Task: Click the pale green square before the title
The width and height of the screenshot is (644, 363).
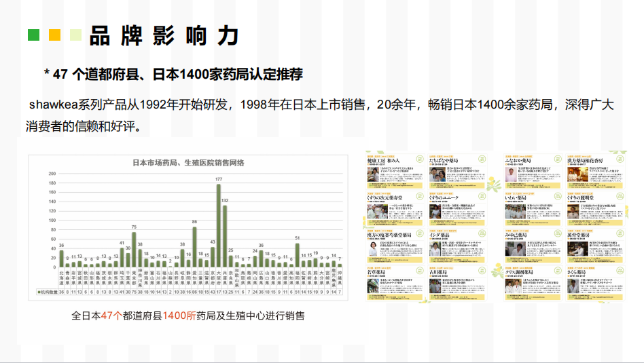Action: [x=75, y=35]
